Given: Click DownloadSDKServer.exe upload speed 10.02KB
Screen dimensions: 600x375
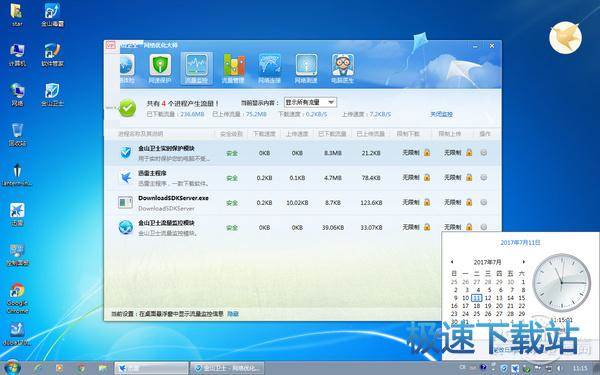Looking at the screenshot, I should pyautogui.click(x=297, y=203).
